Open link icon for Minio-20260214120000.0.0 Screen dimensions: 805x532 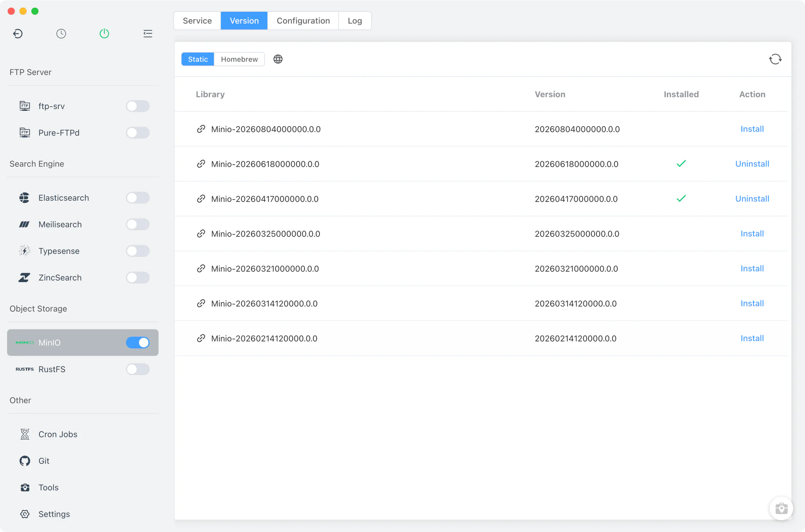pos(201,338)
